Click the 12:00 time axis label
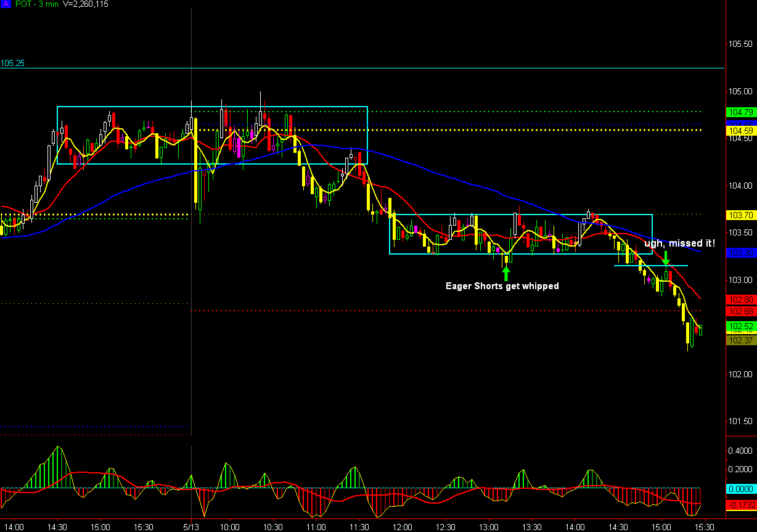Image resolution: width=757 pixels, height=532 pixels. coord(402,528)
